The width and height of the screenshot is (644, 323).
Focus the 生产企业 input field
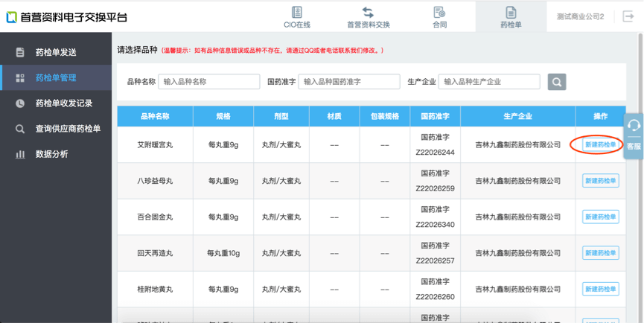pyautogui.click(x=489, y=82)
